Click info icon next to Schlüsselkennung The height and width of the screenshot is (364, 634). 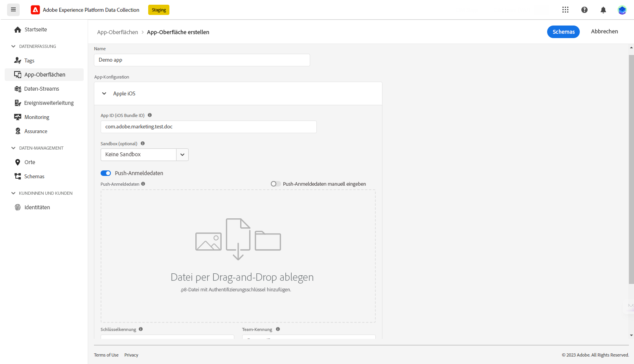pyautogui.click(x=141, y=329)
